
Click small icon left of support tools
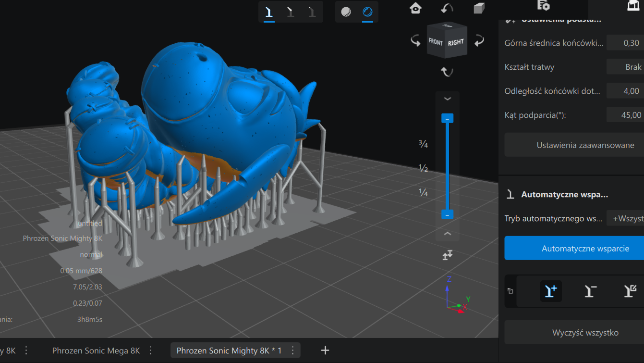pos(510,291)
